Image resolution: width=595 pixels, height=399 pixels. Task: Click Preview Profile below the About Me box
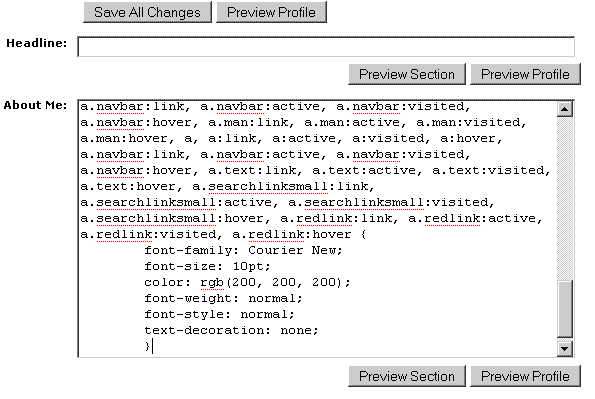(525, 376)
